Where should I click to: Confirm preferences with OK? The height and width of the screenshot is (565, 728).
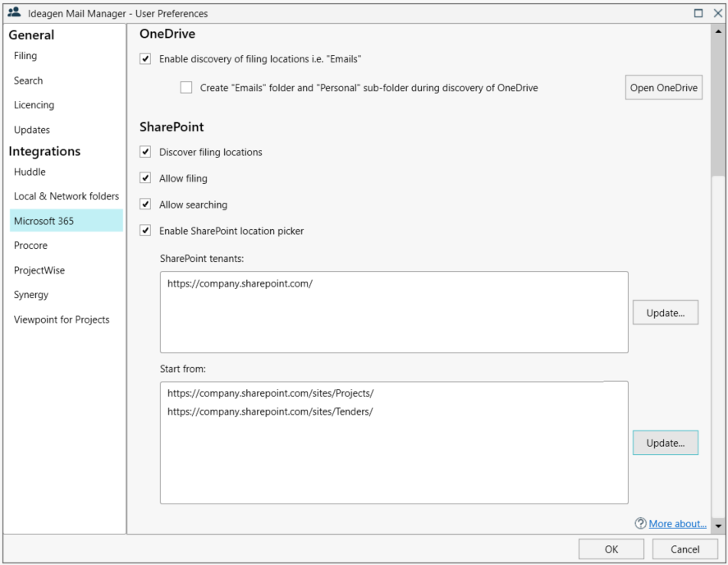click(611, 549)
